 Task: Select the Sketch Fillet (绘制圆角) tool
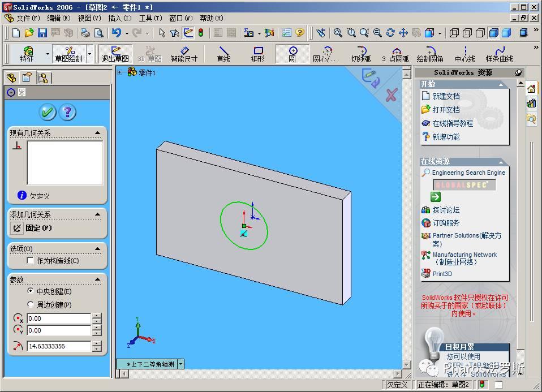click(x=430, y=54)
